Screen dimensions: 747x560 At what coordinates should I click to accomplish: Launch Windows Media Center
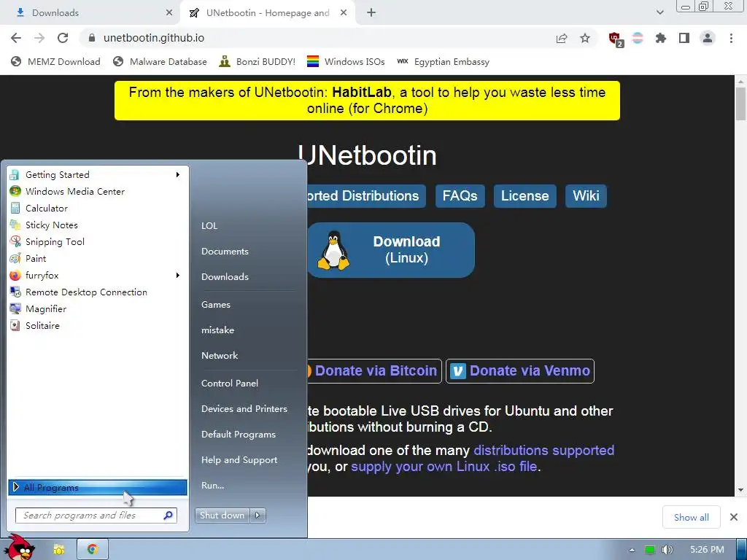pyautogui.click(x=98, y=192)
